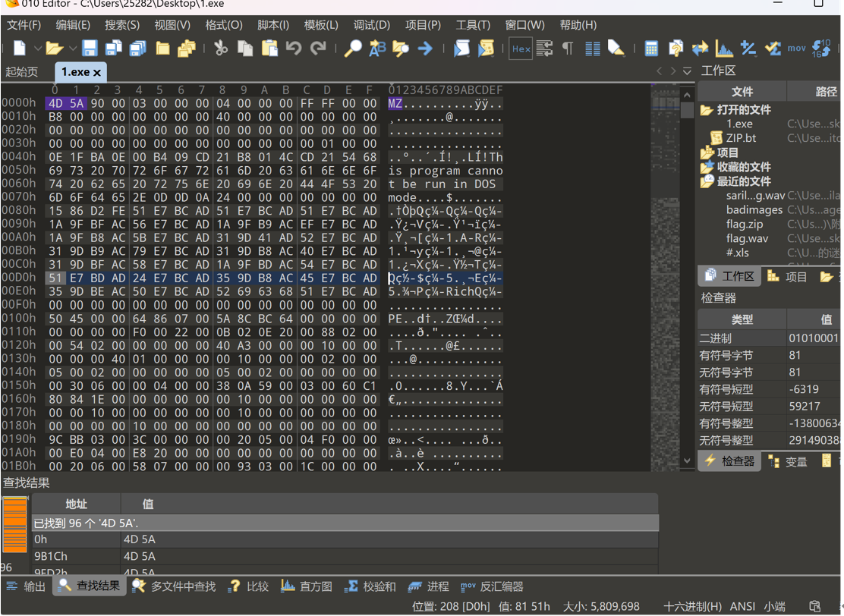Select the 9B1Ch search result row
Screen dimensions: 844x616
345,556
